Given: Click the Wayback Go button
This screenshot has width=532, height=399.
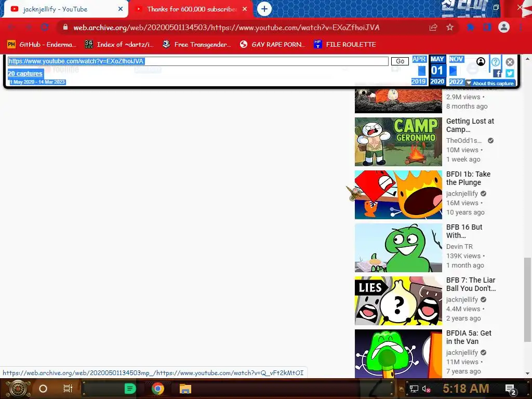Looking at the screenshot, I should point(400,61).
